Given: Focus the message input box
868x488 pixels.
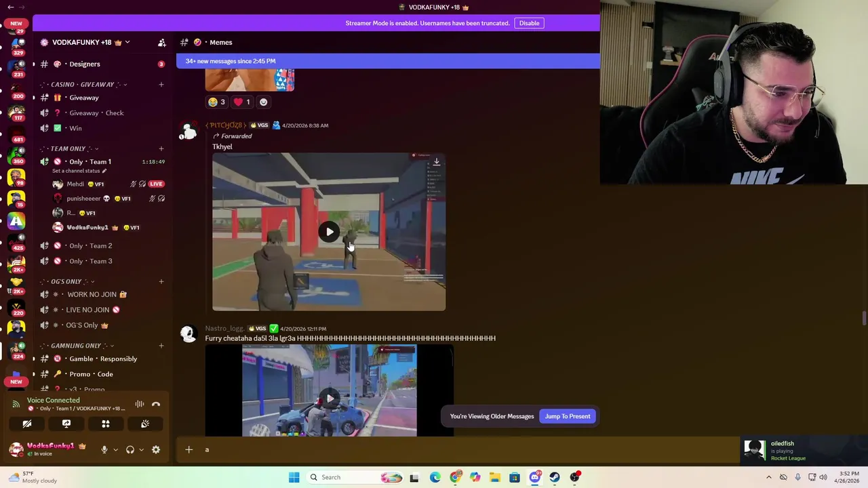Looking at the screenshot, I should pos(468,449).
